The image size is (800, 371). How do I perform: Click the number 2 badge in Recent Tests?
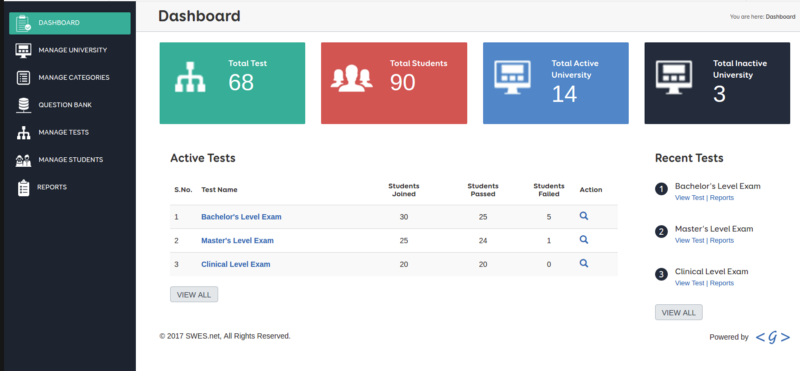(661, 232)
